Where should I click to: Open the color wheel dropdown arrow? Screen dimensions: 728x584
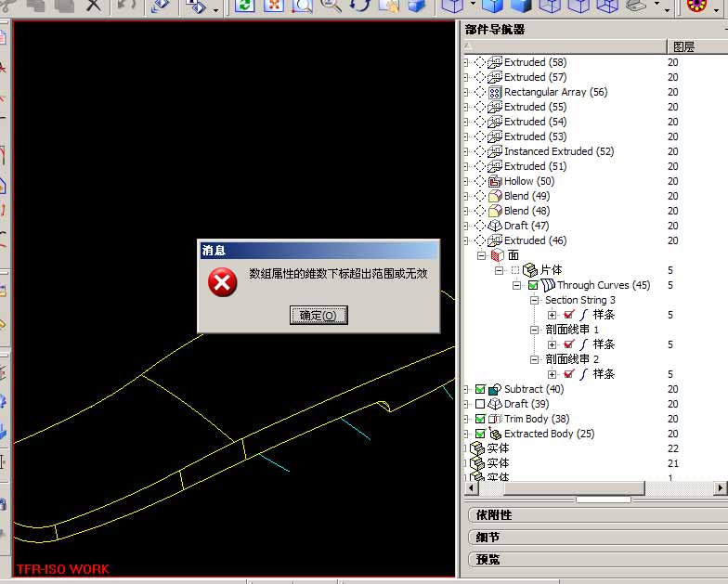[717, 8]
